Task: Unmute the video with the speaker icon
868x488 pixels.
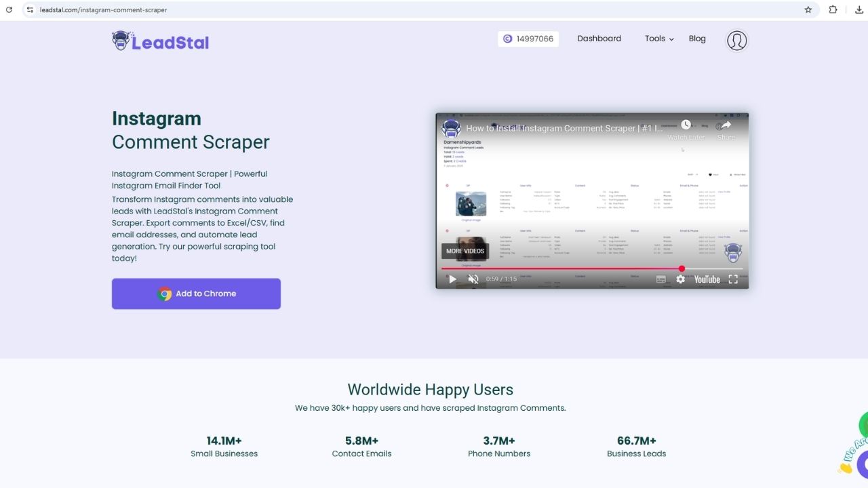Action: click(473, 279)
